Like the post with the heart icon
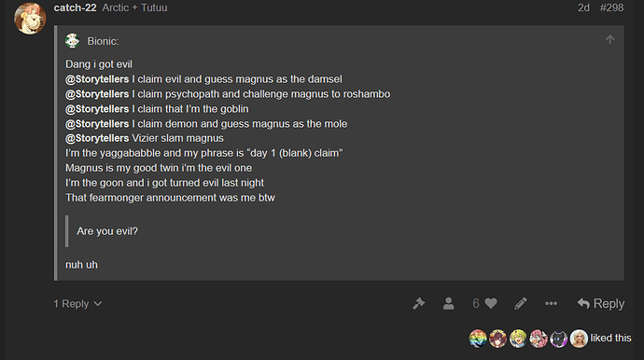Viewport: 644px width, 360px height. [x=491, y=304]
